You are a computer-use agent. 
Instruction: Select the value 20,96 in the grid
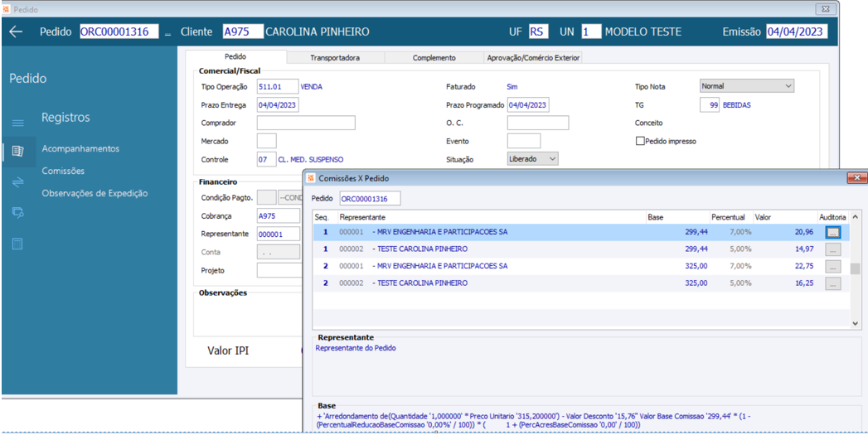[804, 233]
